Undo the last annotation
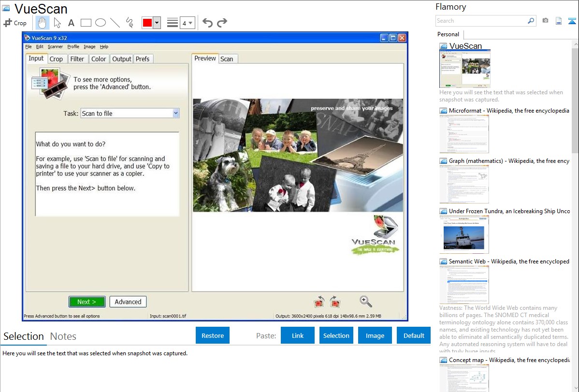The height and width of the screenshot is (392, 579). pyautogui.click(x=207, y=23)
